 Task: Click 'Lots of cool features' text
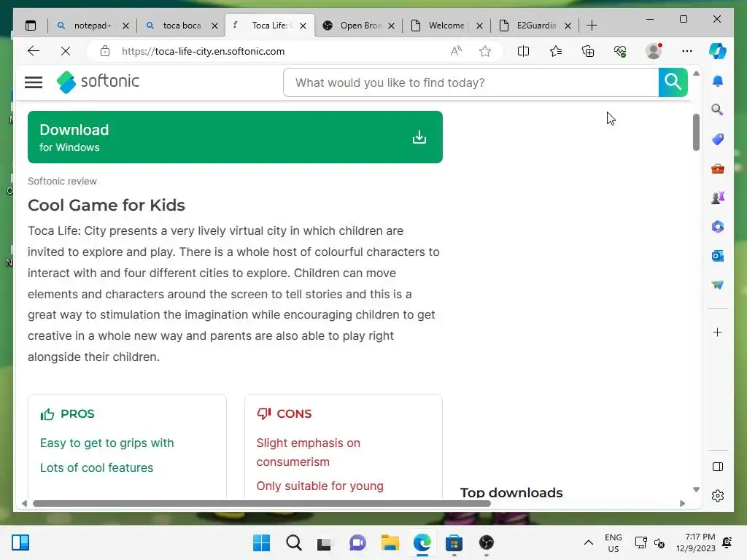(x=96, y=467)
